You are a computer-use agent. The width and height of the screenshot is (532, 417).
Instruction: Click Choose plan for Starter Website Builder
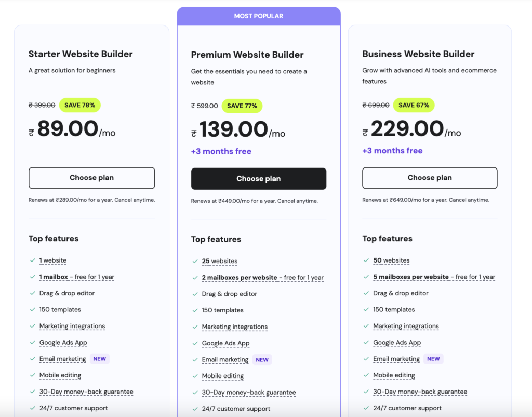(91, 178)
